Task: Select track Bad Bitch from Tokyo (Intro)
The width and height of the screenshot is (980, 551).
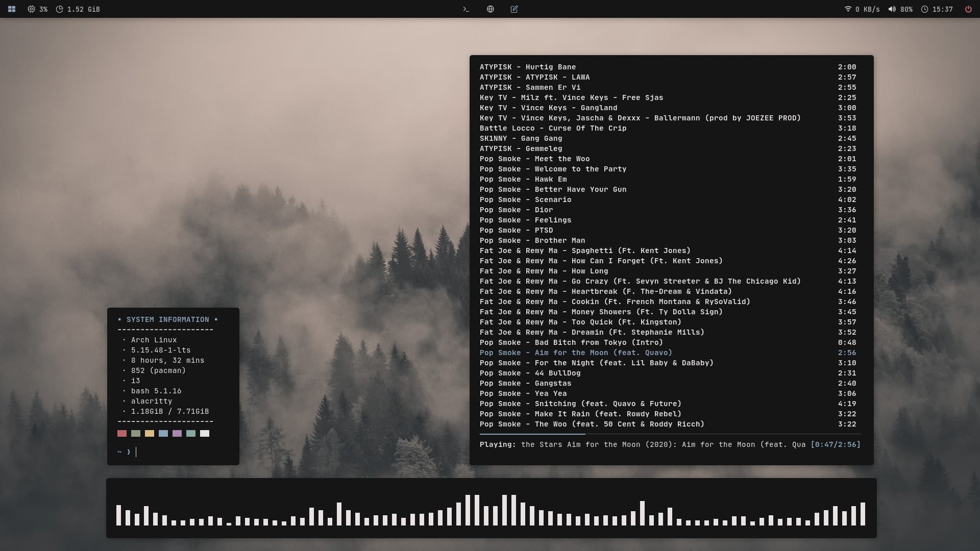Action: pyautogui.click(x=668, y=342)
